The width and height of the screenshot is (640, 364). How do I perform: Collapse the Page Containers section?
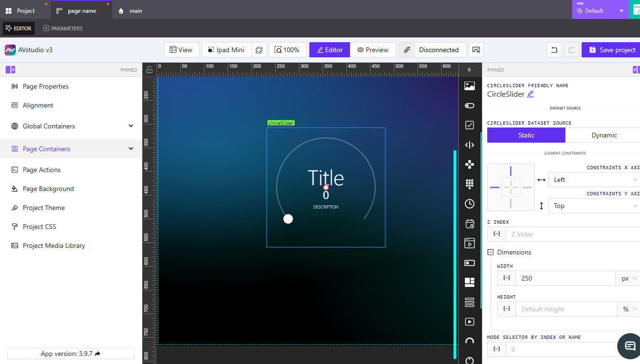tap(131, 148)
